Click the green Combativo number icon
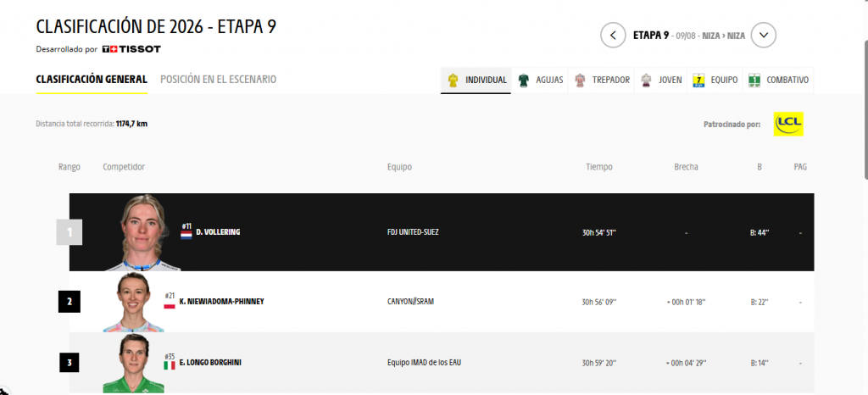Screen dimensions: 868x395 click(754, 81)
